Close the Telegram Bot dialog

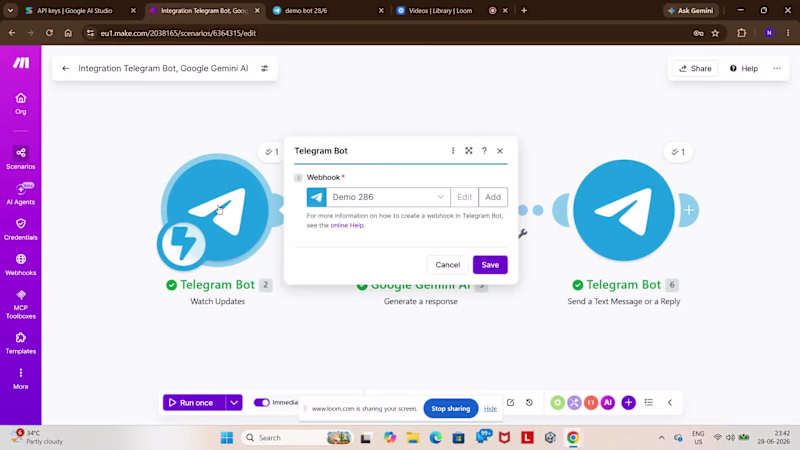tap(500, 151)
